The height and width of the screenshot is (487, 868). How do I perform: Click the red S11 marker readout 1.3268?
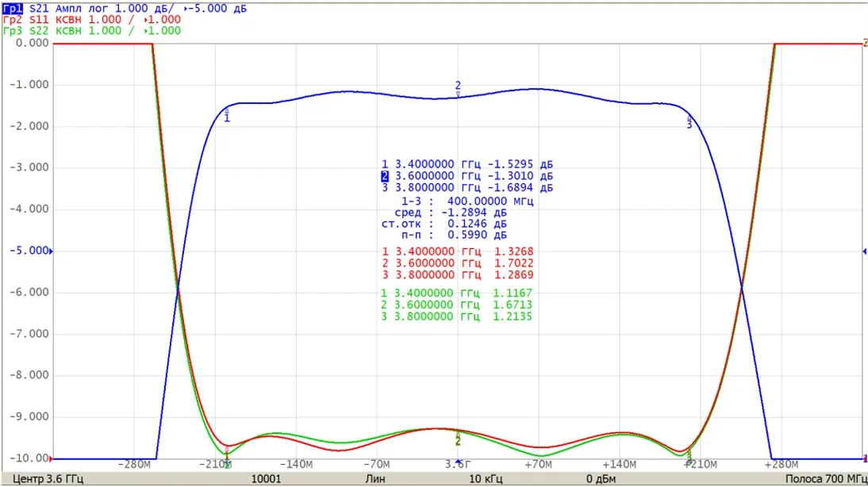click(x=457, y=251)
